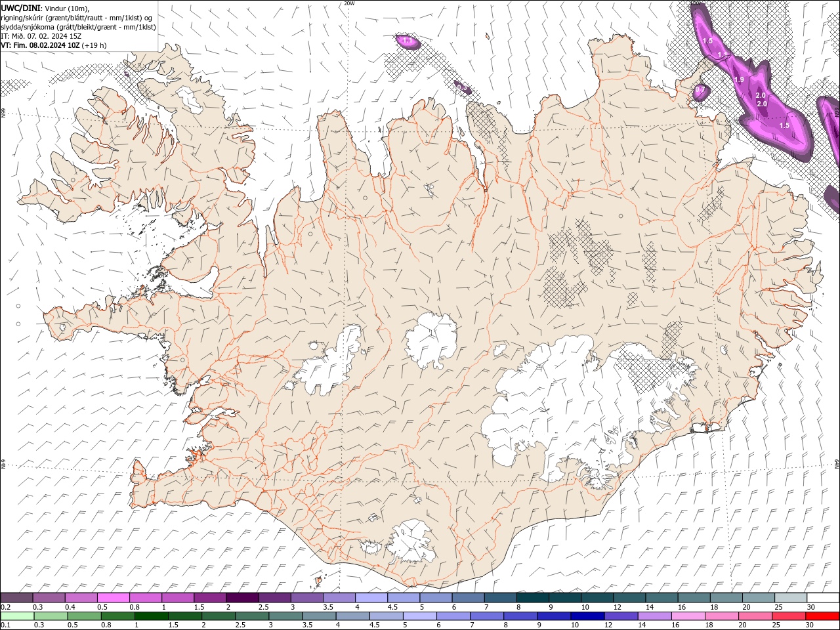This screenshot has width=840, height=630.
Task: Click the light purple 14 rain-scale swatch
Action: click(654, 616)
